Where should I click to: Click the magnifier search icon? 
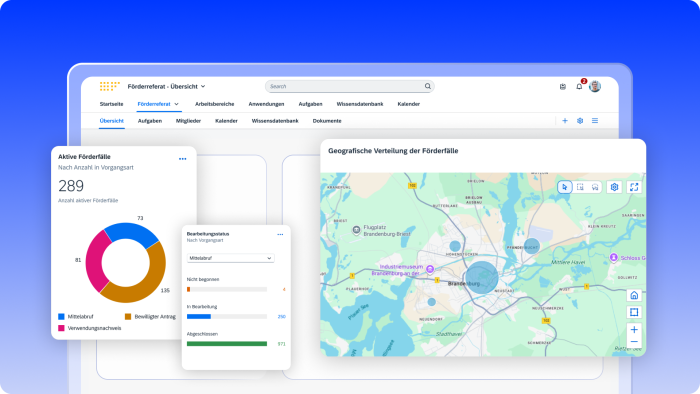tap(427, 86)
